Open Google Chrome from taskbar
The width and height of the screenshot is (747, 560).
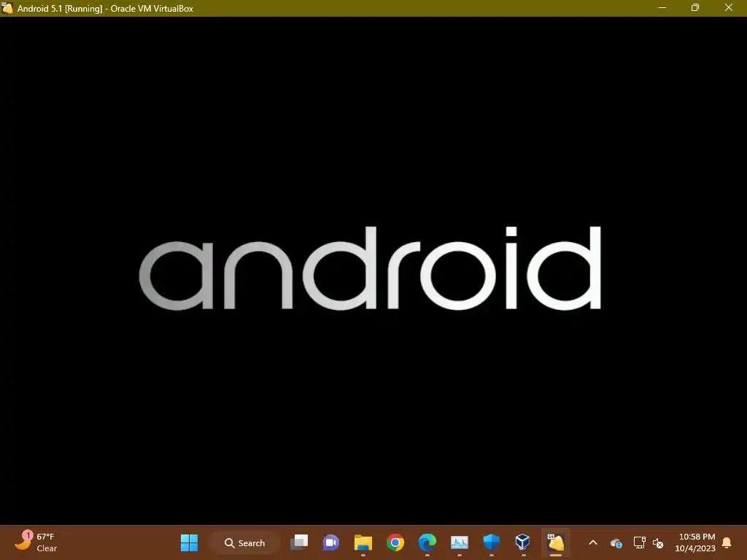pos(395,542)
